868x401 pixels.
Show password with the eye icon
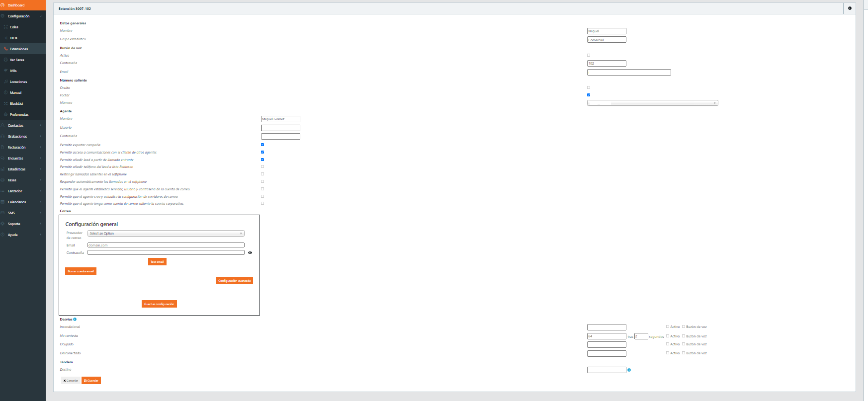pyautogui.click(x=250, y=253)
